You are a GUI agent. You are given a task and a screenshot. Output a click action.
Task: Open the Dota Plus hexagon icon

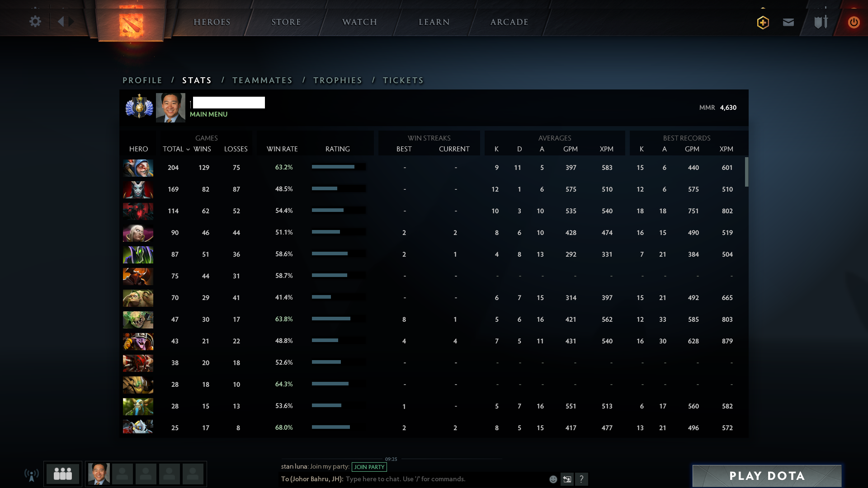tap(763, 22)
